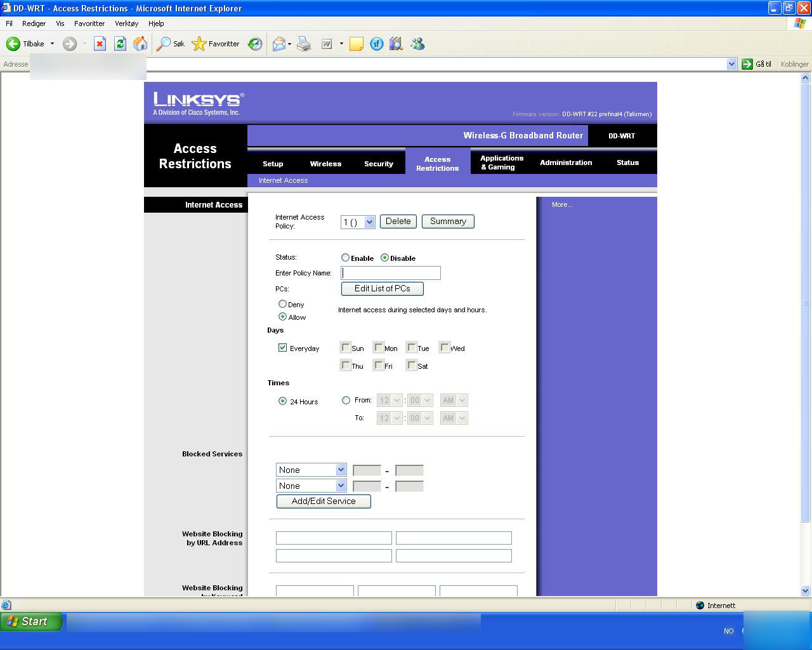Image resolution: width=812 pixels, height=650 pixels.
Task: Switch to the Administration tab
Action: [x=566, y=162]
